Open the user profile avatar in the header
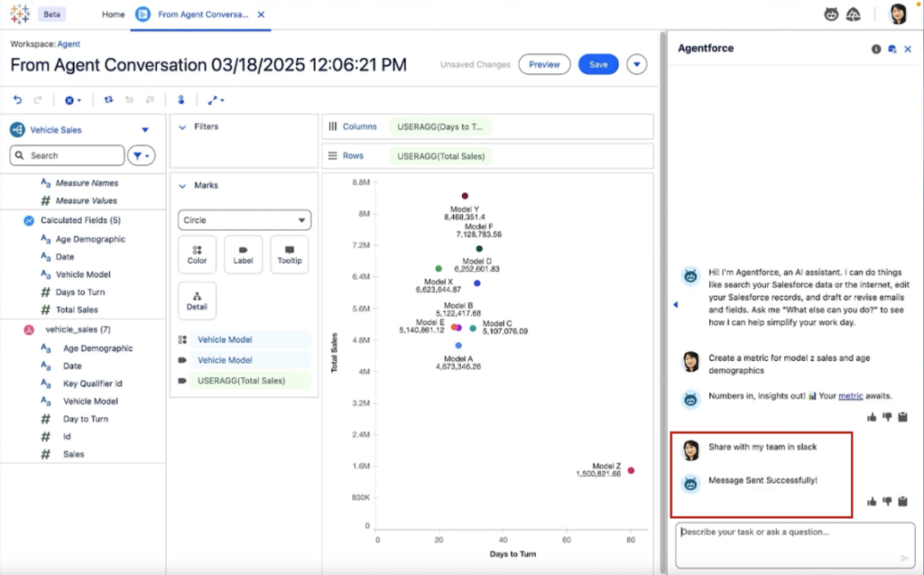 coord(898,14)
